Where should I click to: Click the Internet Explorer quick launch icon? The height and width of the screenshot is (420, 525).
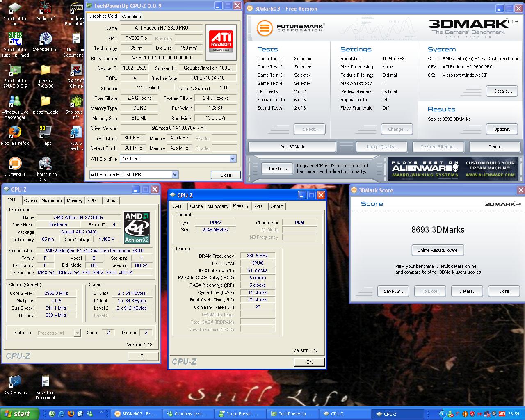point(62,414)
